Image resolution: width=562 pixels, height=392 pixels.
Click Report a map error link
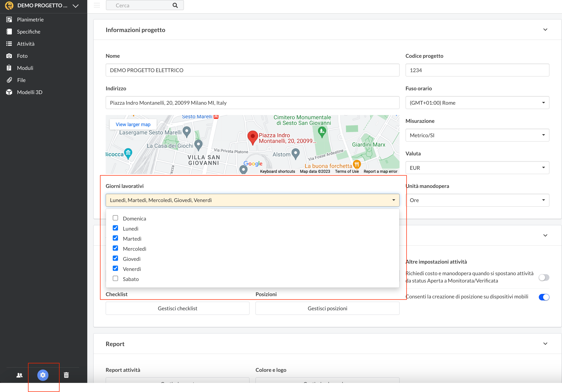coord(380,172)
